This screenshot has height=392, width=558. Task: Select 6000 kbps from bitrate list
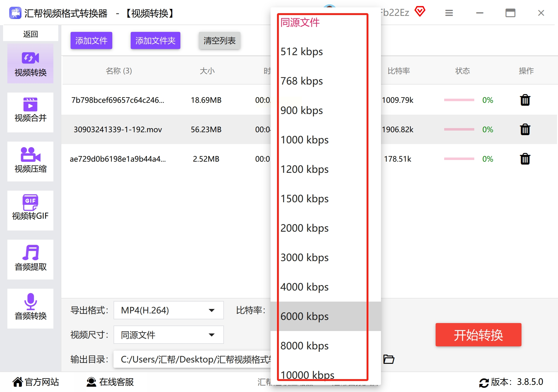[x=326, y=316]
